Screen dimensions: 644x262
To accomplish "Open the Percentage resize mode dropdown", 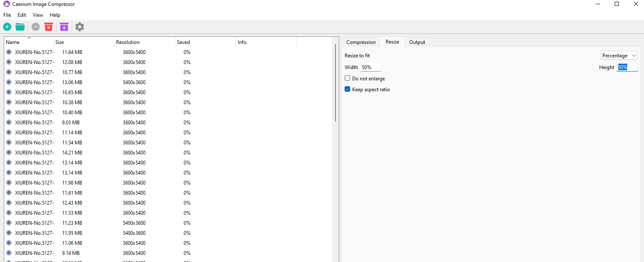I will pyautogui.click(x=619, y=56).
